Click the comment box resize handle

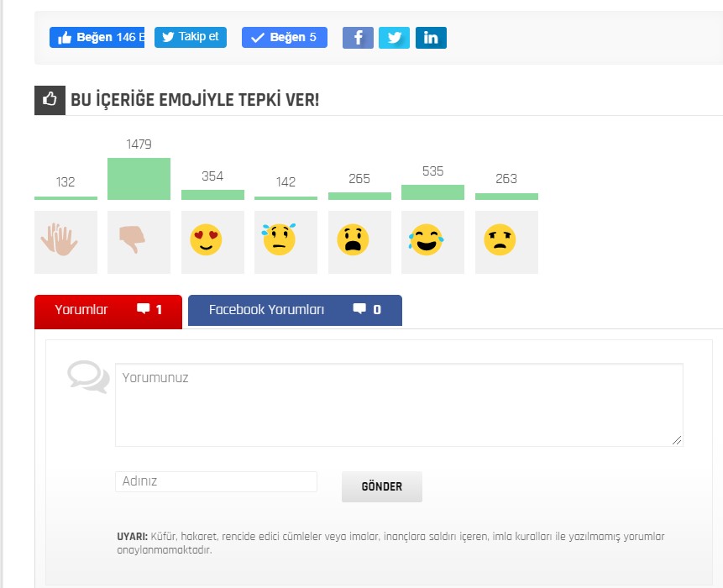coord(677,440)
